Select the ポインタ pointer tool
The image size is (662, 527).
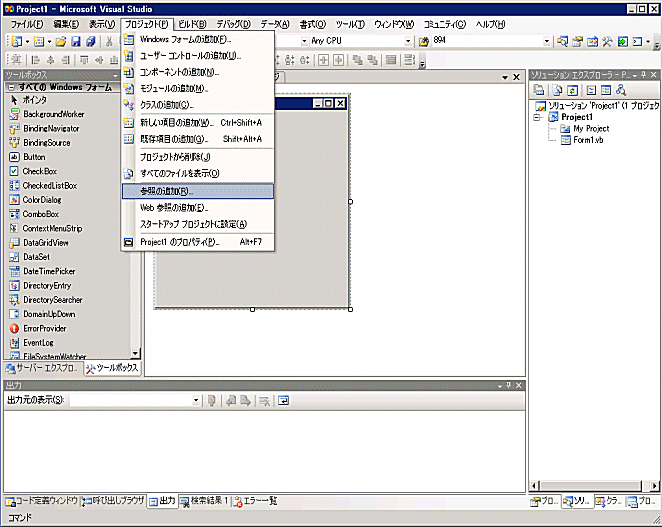pos(35,100)
